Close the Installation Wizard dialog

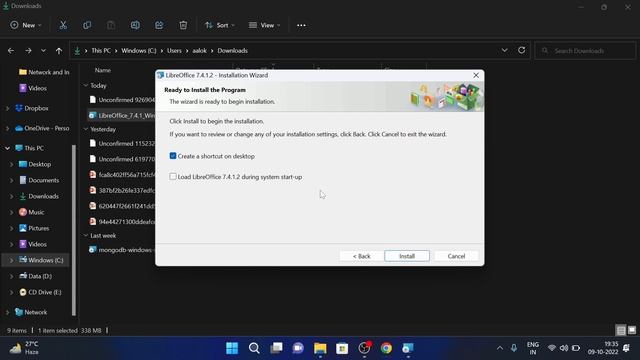476,75
